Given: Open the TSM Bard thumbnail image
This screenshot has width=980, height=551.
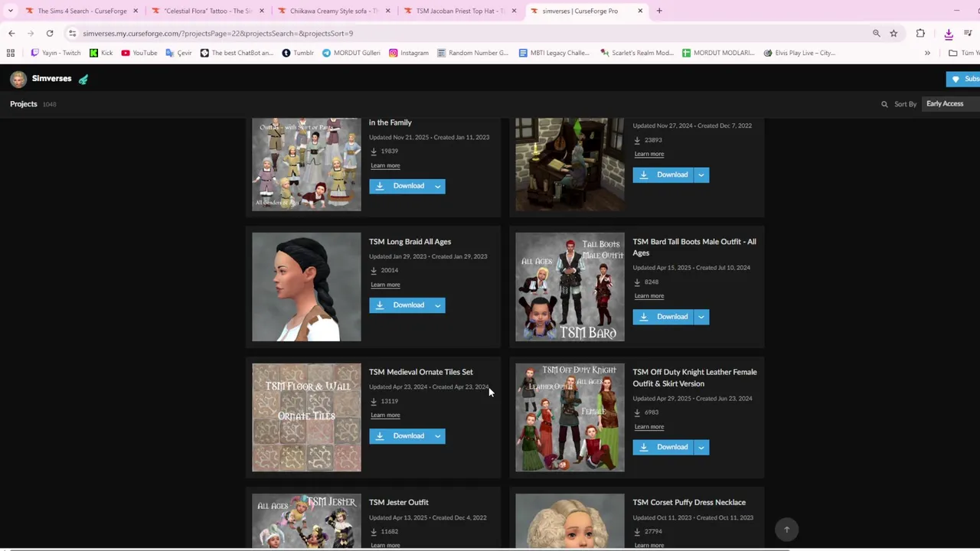Looking at the screenshot, I should tap(570, 287).
